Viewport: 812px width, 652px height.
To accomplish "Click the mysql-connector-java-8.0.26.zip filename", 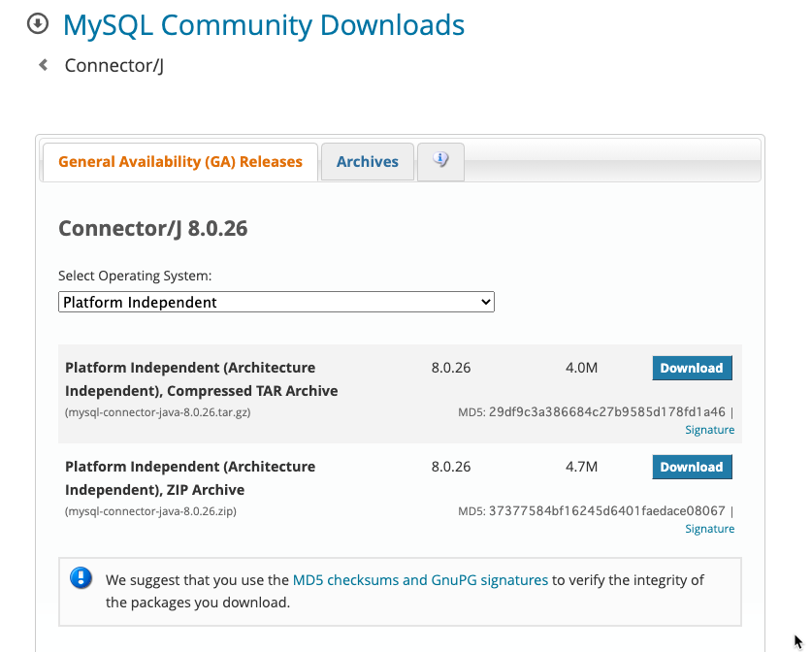I will pos(150,511).
